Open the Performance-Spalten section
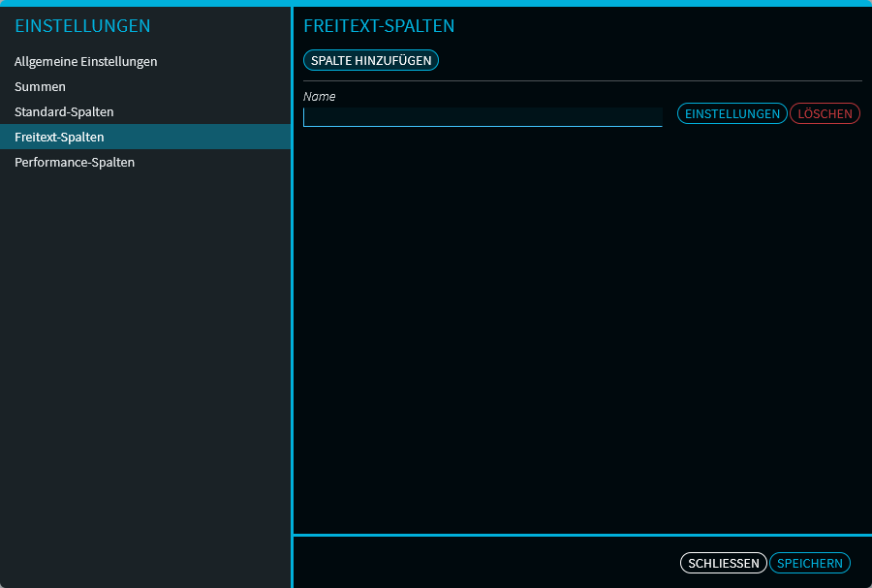This screenshot has width=872, height=588. pyautogui.click(x=75, y=163)
